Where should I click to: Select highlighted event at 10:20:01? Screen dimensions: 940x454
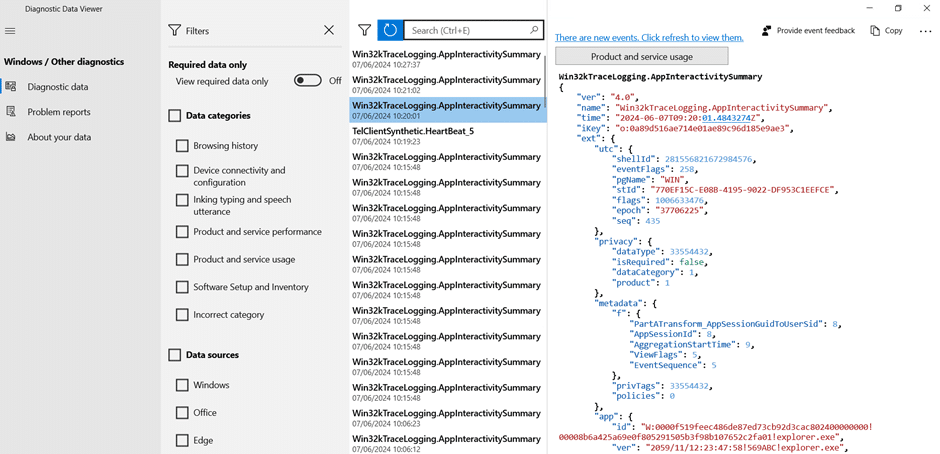point(448,110)
